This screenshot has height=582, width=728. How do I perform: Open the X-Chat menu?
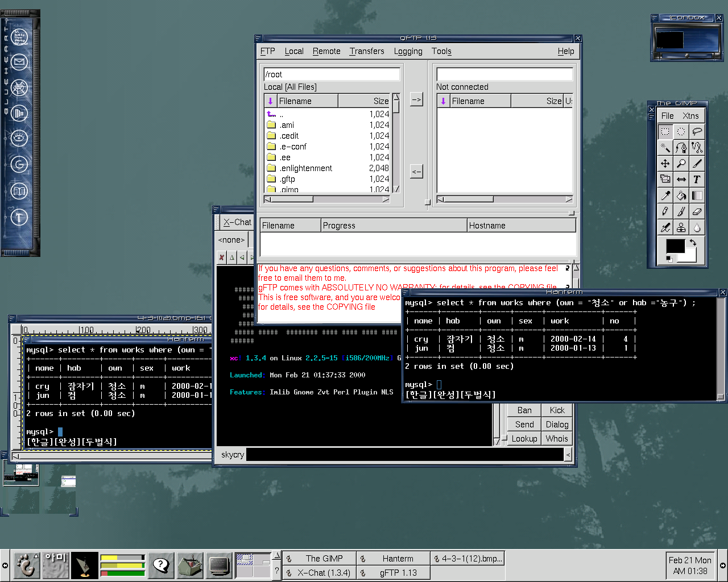pos(237,222)
